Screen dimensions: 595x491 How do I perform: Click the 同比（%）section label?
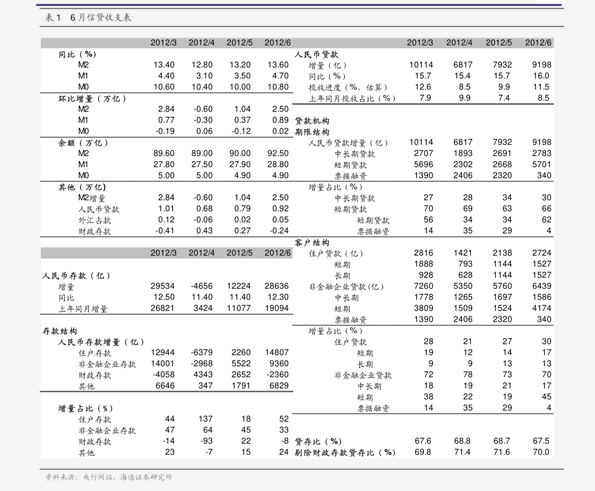pos(77,54)
